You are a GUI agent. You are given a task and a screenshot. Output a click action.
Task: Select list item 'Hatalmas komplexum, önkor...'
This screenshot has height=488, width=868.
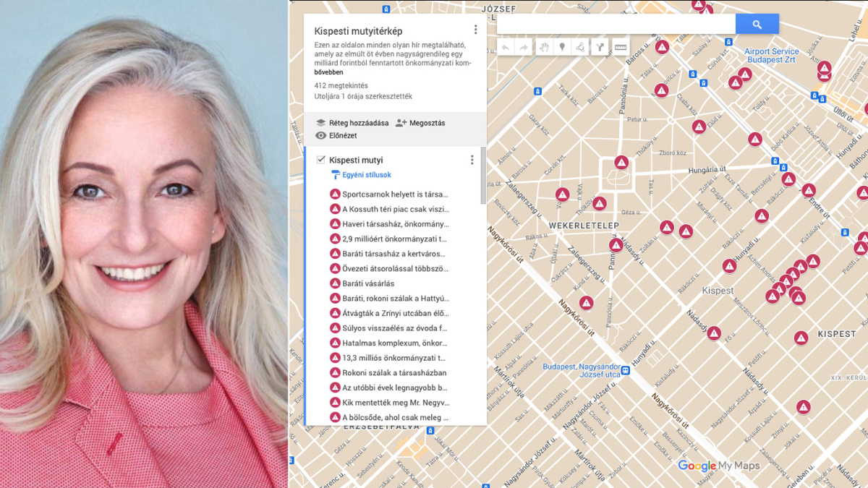(x=395, y=343)
